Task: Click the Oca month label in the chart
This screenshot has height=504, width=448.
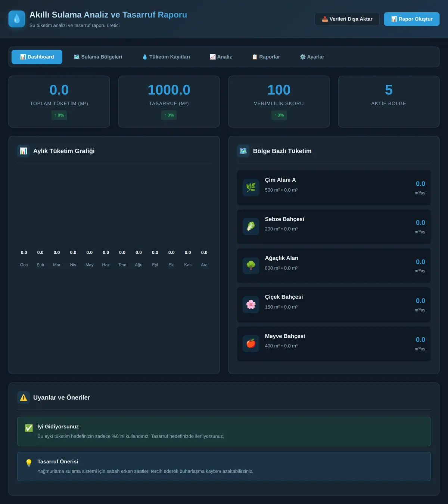Action: click(24, 265)
